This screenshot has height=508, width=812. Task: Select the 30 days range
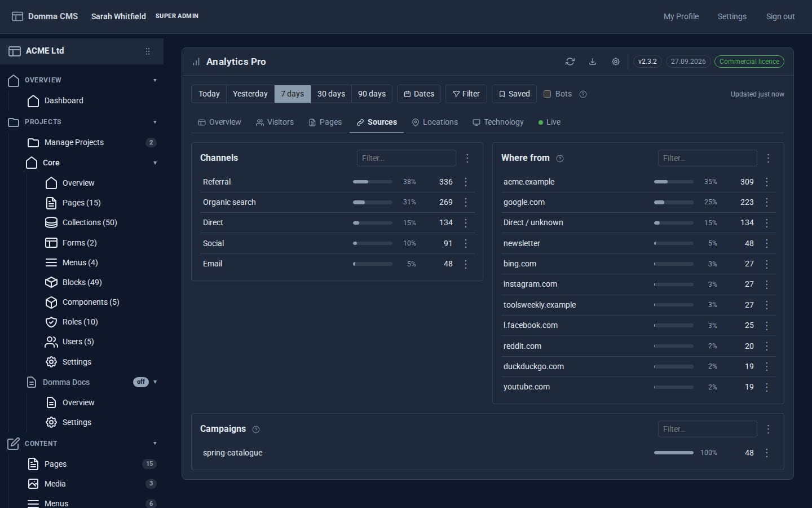[331, 94]
